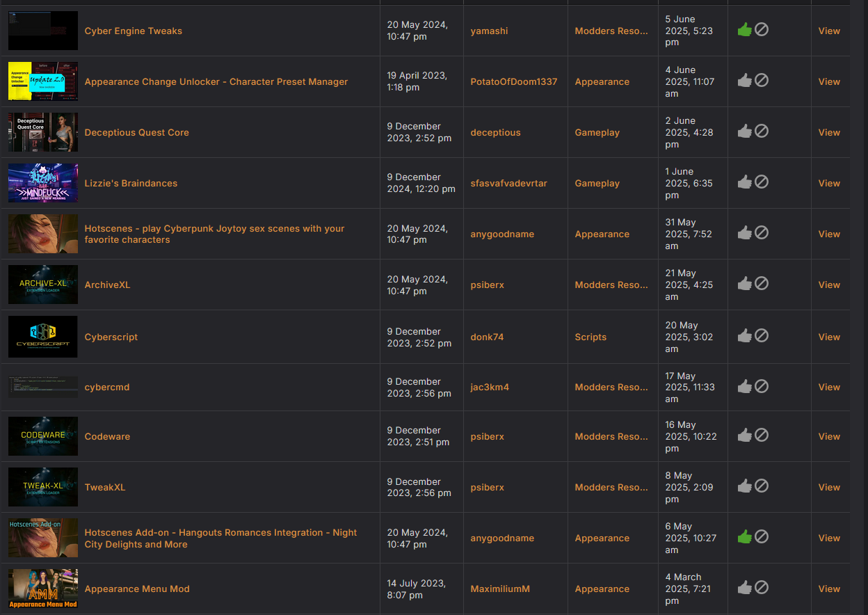Click the stop-tracking icon for Cyber Engine Tweaks

pos(762,30)
